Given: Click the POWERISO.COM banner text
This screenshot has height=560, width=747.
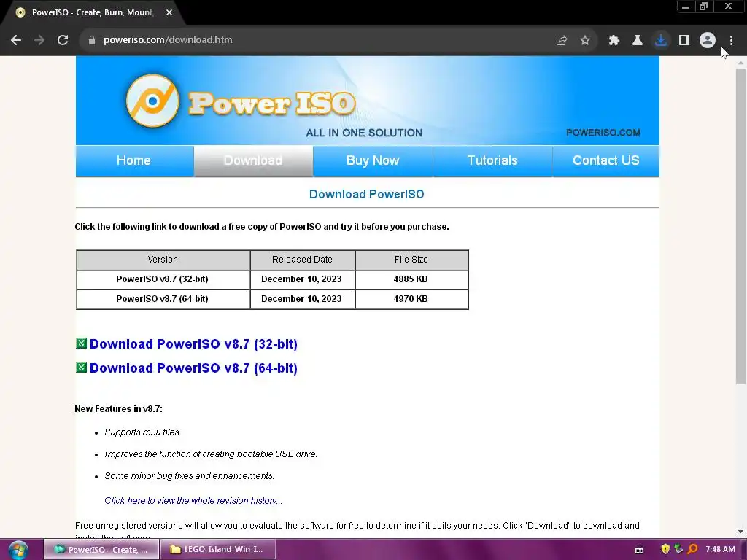Looking at the screenshot, I should click(603, 133).
